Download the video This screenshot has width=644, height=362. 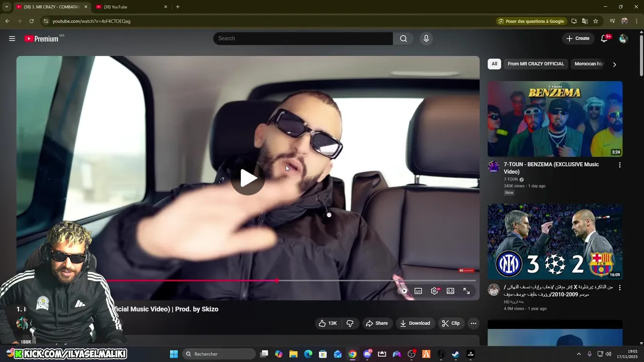click(x=415, y=323)
